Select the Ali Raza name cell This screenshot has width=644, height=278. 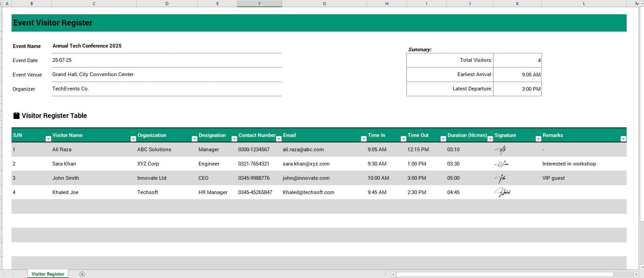[x=94, y=150]
